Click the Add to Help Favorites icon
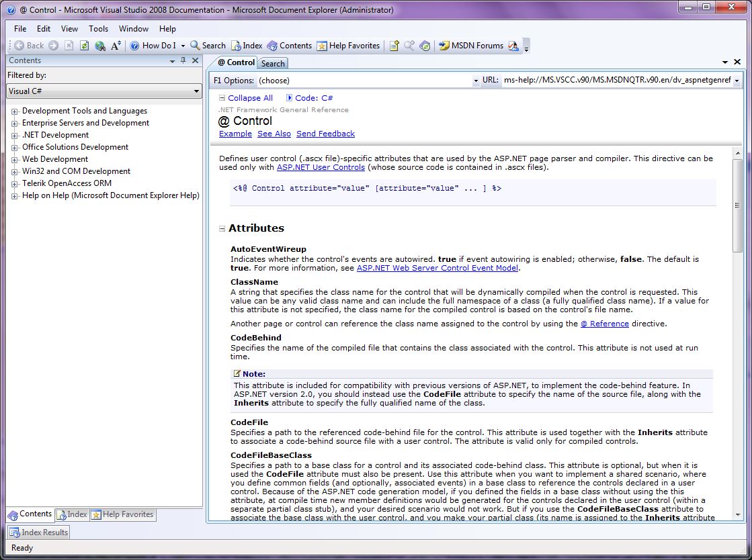This screenshot has height=560, width=752. point(394,46)
